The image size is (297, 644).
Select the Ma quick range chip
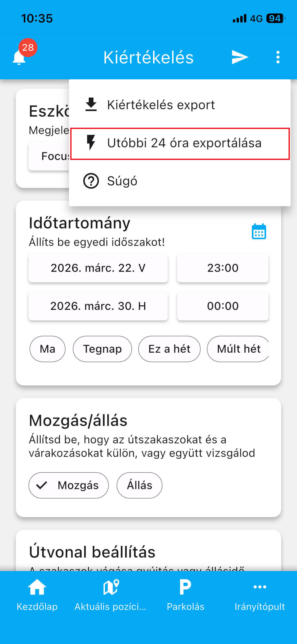[x=48, y=349]
